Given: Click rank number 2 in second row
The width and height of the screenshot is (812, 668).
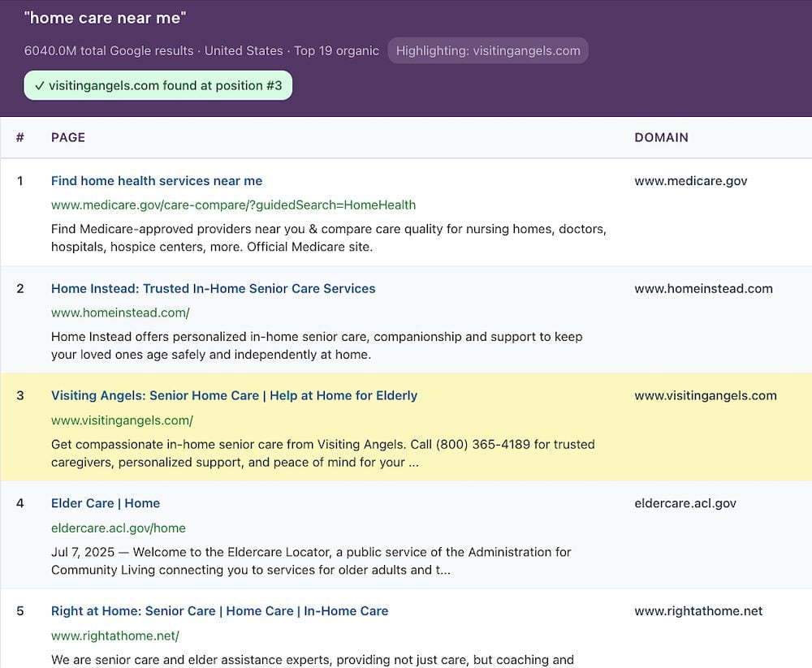Looking at the screenshot, I should click(20, 288).
